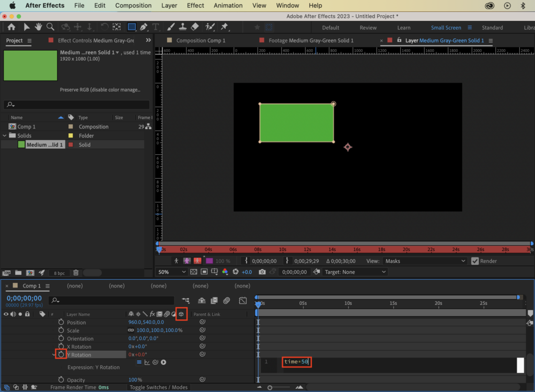Image resolution: width=535 pixels, height=392 pixels.
Task: Open the 50% magnification dropdown
Action: point(172,272)
